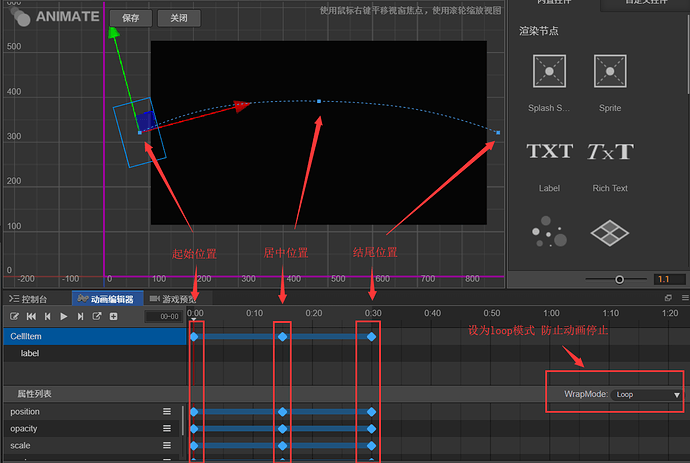Step back one frame in timeline
The image size is (690, 463).
[48, 316]
